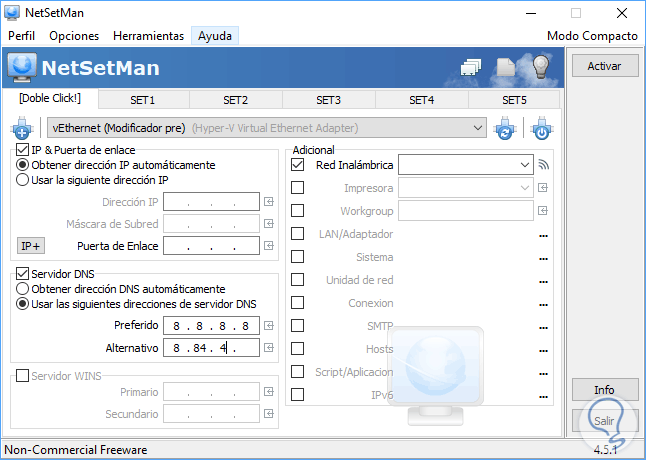Open the Sistema ellipsis settings
This screenshot has width=646, height=460.
point(543,259)
